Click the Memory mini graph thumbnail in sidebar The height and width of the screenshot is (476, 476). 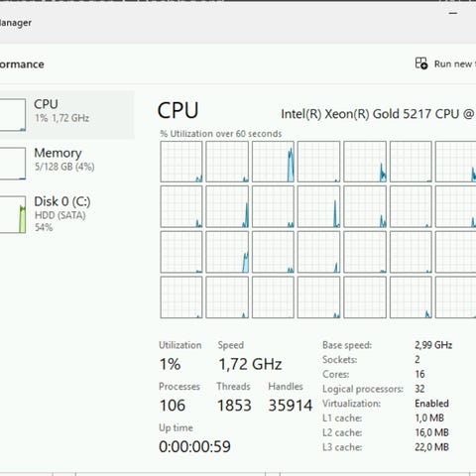click(x=13, y=164)
